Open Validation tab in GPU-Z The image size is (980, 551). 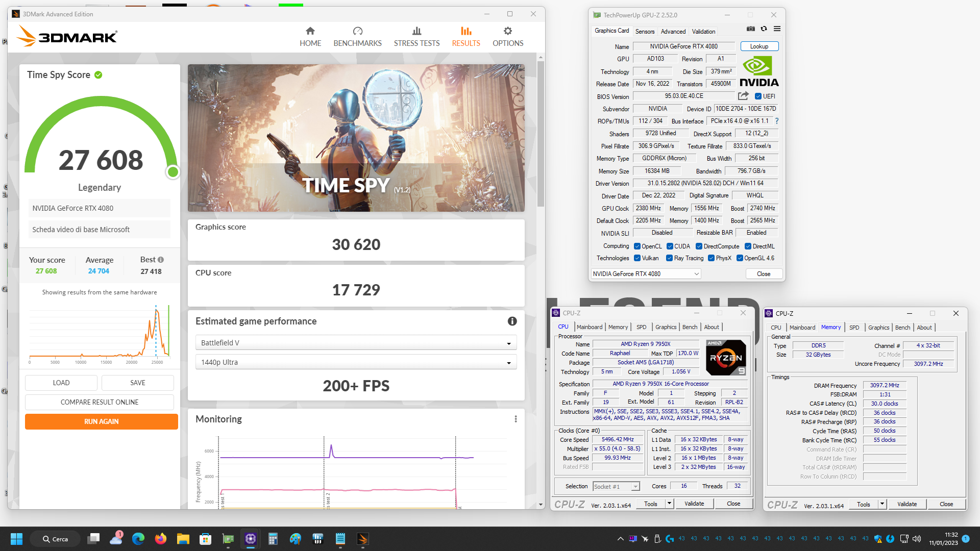click(x=703, y=32)
